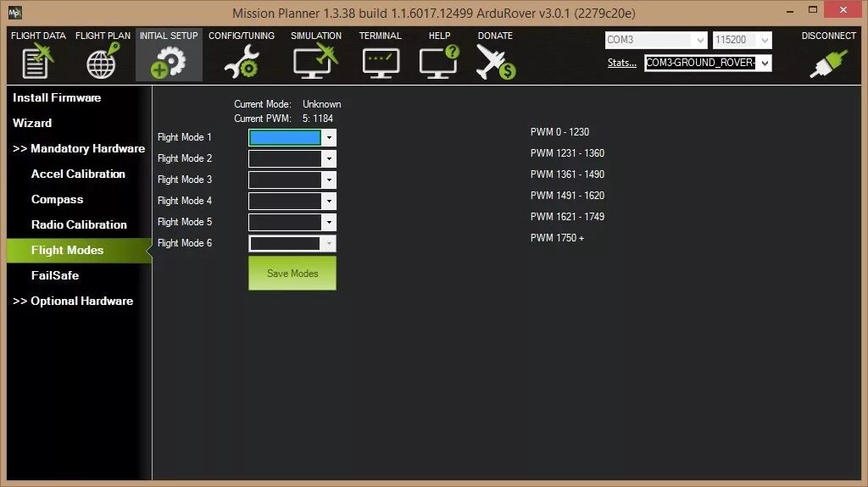Click the Current Mode 'Unknown' value
868x487 pixels.
[321, 104]
